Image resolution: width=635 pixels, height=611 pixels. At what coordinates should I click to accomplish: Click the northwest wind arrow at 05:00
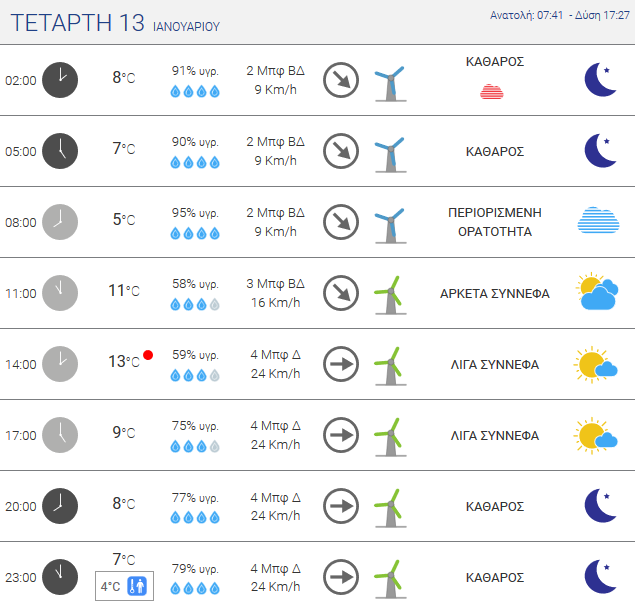[x=341, y=151]
